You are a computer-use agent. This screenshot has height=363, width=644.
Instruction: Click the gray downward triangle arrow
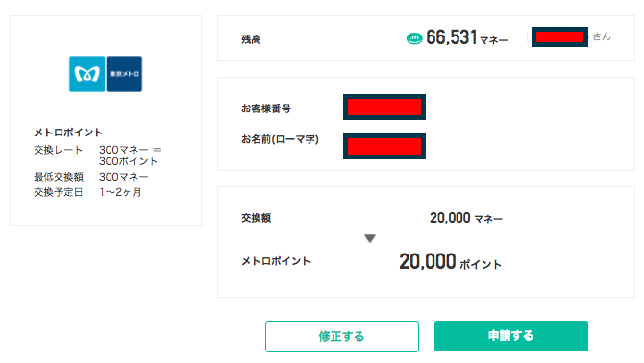click(x=370, y=238)
